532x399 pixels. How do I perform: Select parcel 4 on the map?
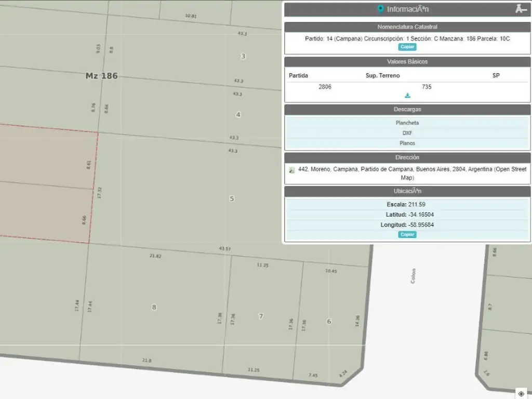pos(238,115)
